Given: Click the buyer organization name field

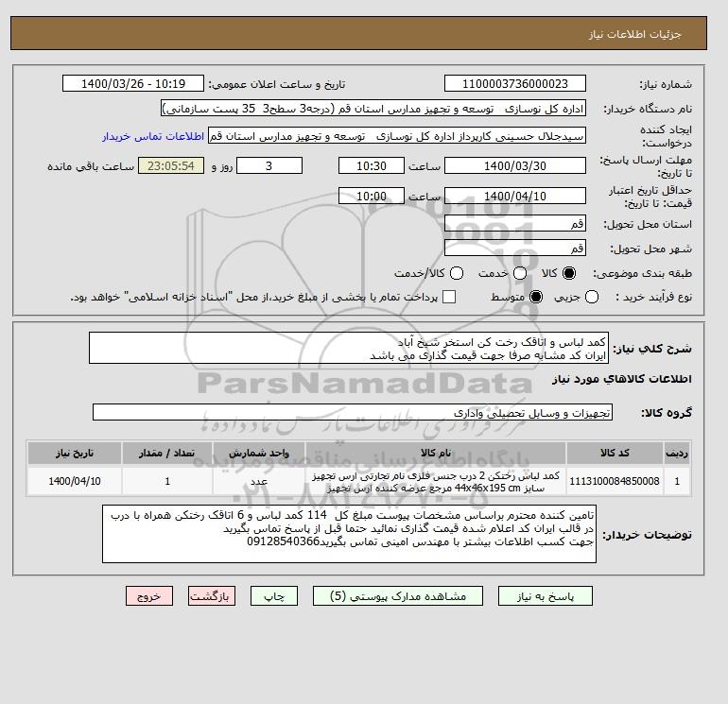Looking at the screenshot, I should [x=373, y=109].
